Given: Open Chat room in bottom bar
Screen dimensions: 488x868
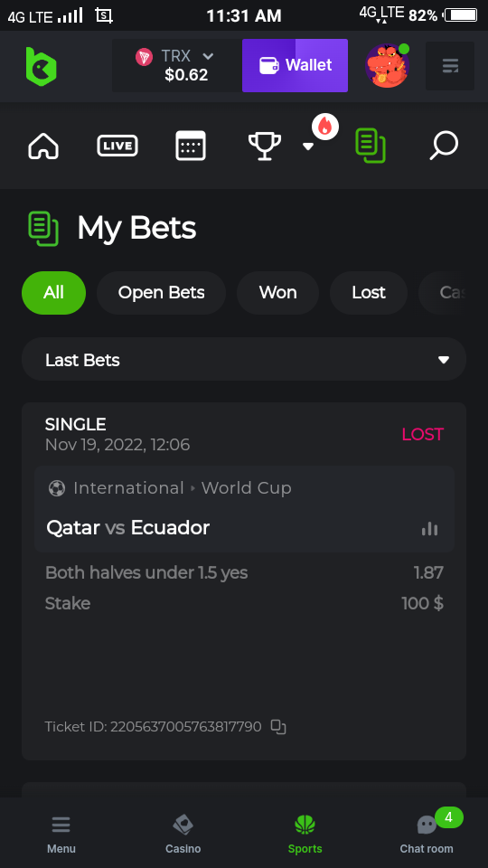Looking at the screenshot, I should 427,833.
